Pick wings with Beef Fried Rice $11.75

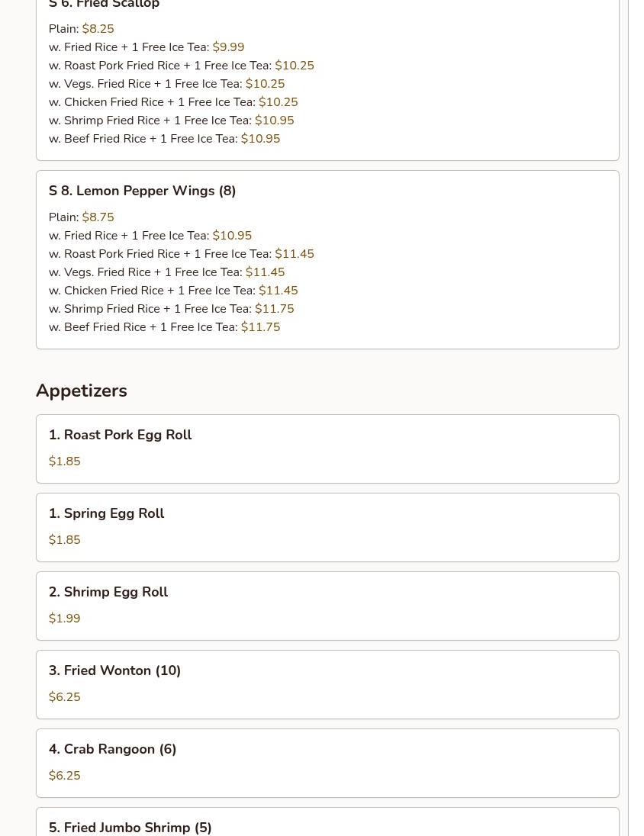[x=164, y=326]
